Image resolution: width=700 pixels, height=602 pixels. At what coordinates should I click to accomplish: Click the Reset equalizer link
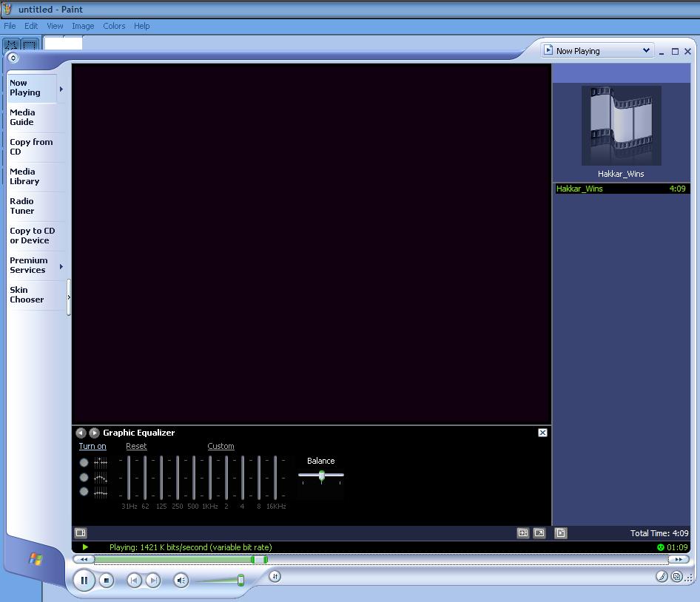click(136, 446)
